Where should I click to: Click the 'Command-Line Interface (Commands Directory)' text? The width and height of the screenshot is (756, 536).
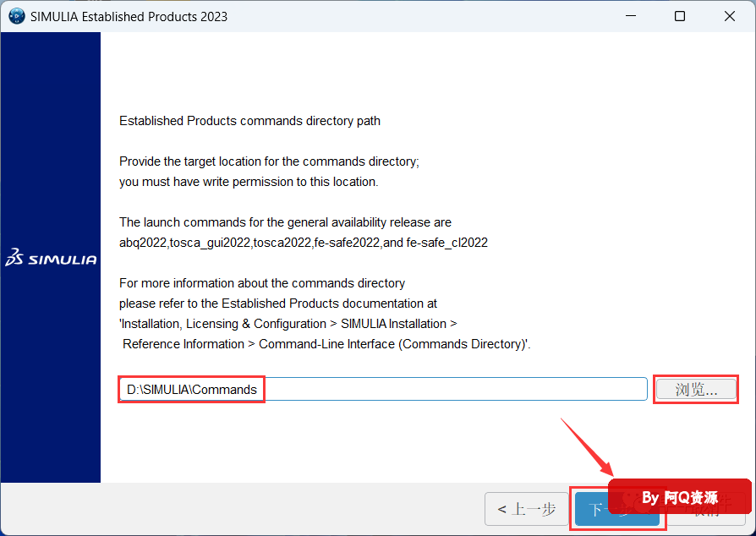394,344
